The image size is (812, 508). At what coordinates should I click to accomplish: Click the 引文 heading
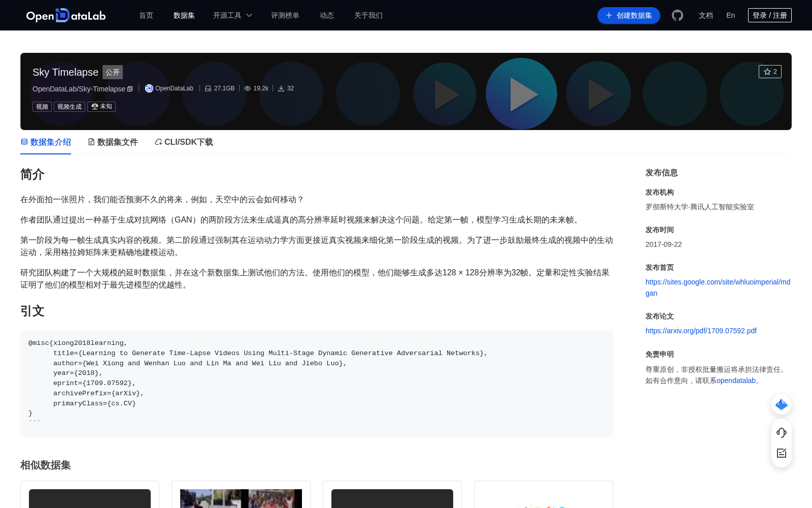[x=32, y=311]
